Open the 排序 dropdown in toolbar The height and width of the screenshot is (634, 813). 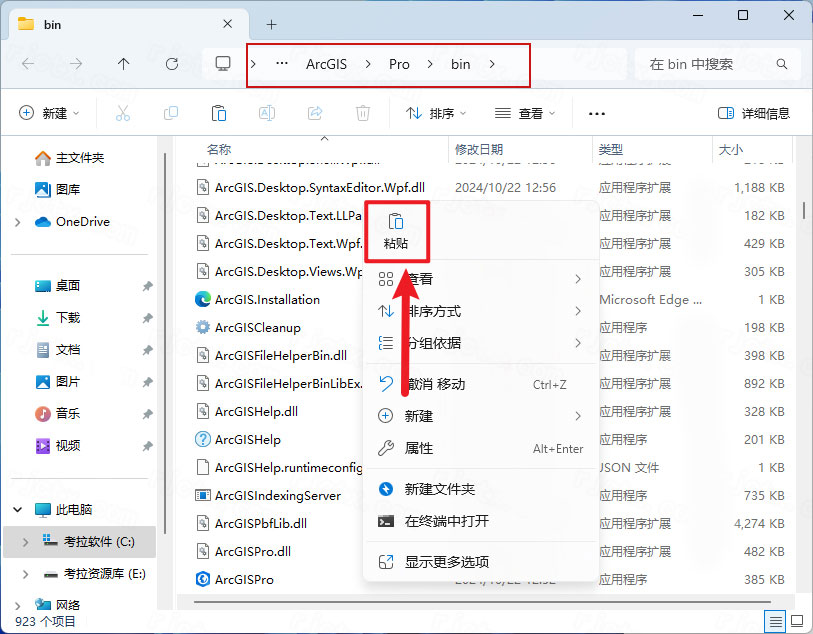[436, 113]
